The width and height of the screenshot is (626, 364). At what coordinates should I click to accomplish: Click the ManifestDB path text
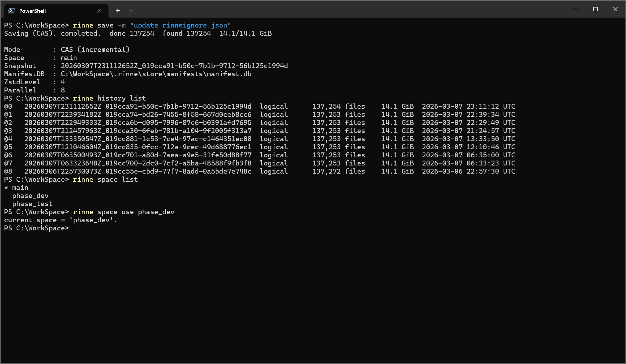(156, 74)
